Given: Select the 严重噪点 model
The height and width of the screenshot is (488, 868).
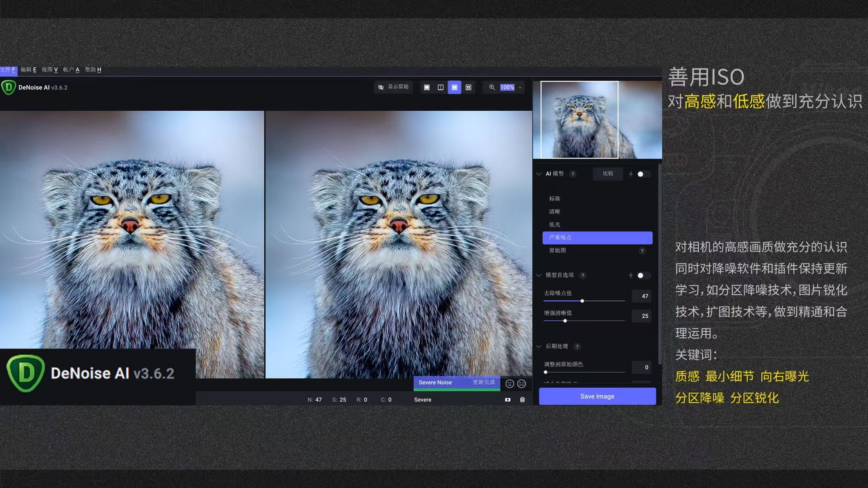Looking at the screenshot, I should tap(597, 237).
